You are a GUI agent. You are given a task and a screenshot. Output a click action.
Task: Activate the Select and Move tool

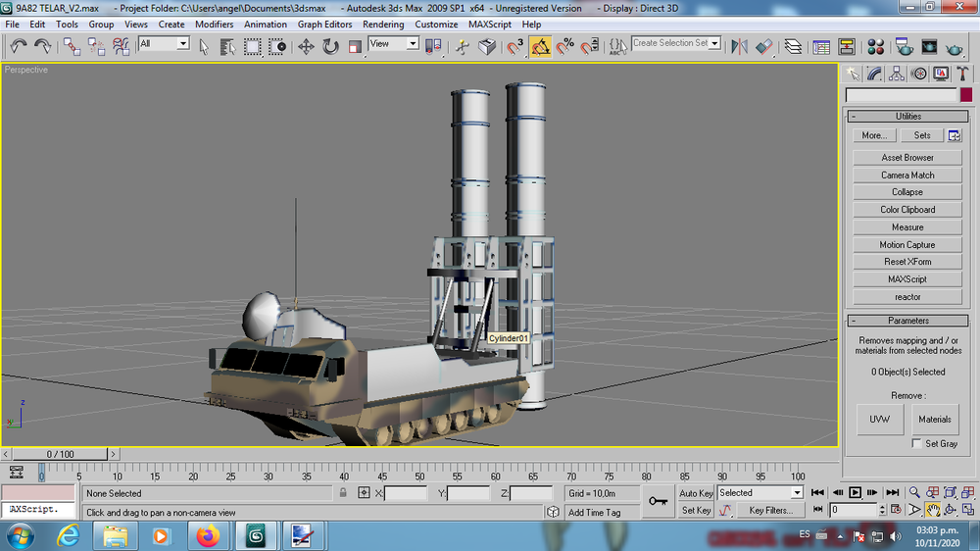[306, 47]
